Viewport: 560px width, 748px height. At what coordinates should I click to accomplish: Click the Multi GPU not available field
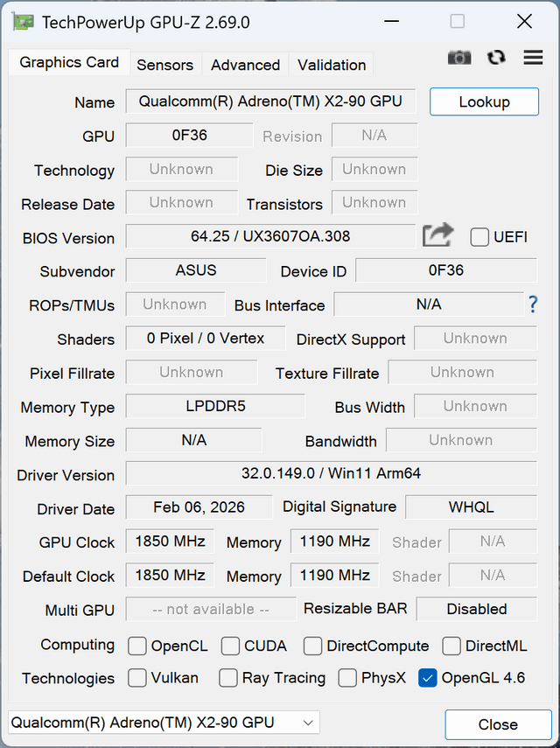pyautogui.click(x=211, y=609)
